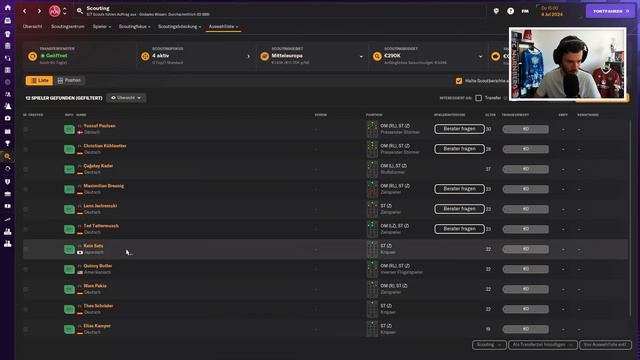Click Berater fragen for Maximilian Breunig
The height and width of the screenshot is (360, 640).
pos(459,189)
